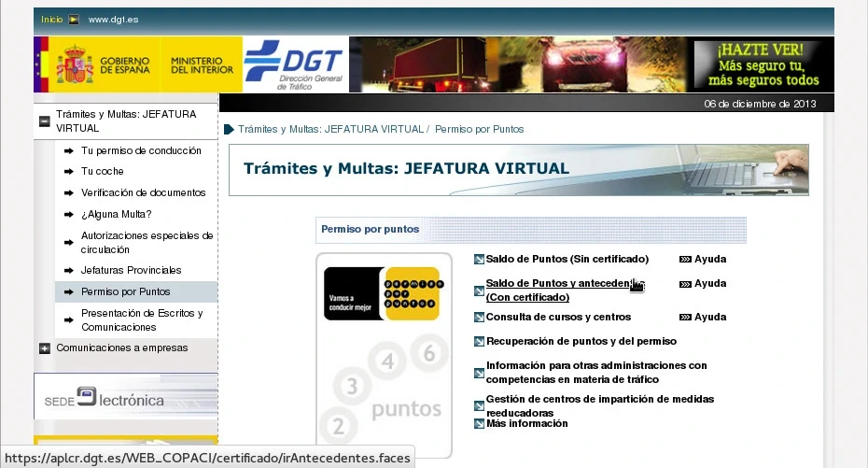Click the Sede Electrónica logo banner
This screenshot has height=468, width=868.
pos(125,398)
